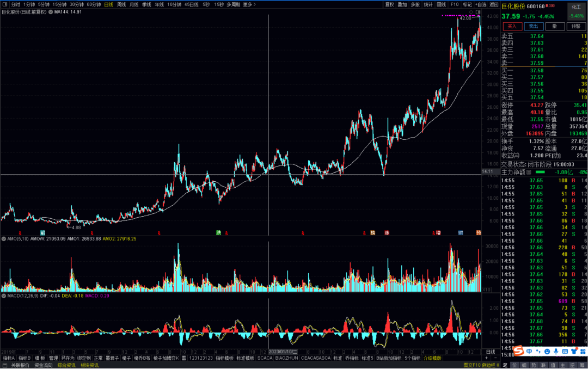The height and width of the screenshot is (369, 588).
Task: Click the panel toggle icon beside diamond
Action: [x=477, y=11]
